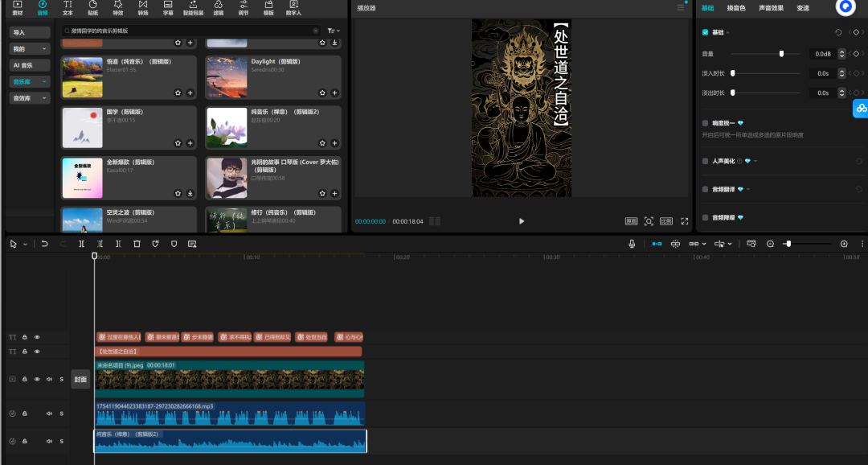This screenshot has width=868, height=465.
Task: Open the 特效 effects tab
Action: 118,8
